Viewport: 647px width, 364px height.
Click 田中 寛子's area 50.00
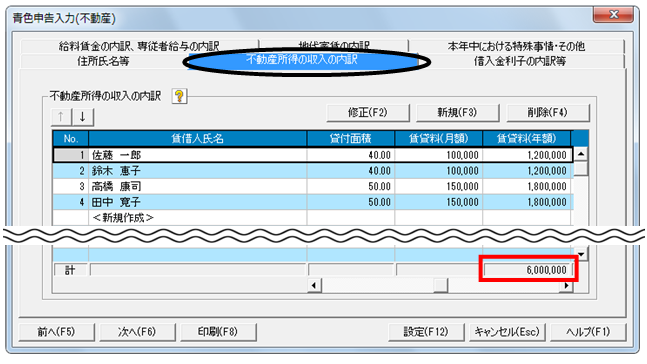(x=351, y=202)
